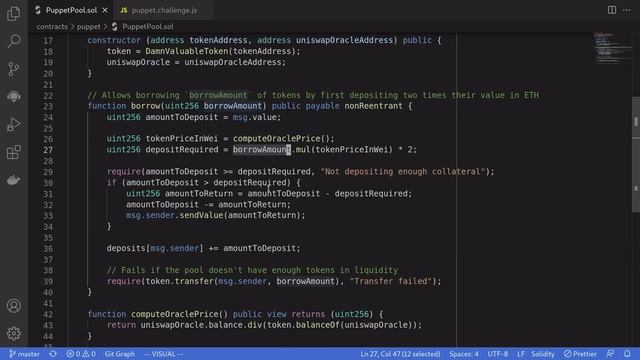Change indentation via Spaces: 4
This screenshot has height=360, width=640.
[464, 354]
